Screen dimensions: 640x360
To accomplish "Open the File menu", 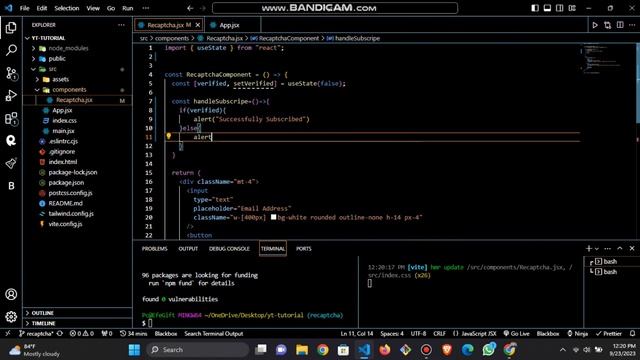I will pos(24,8).
